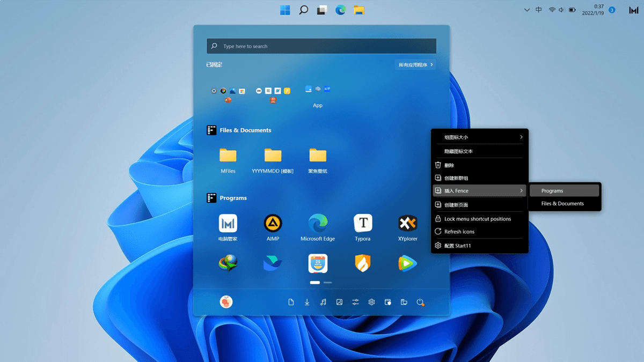Image resolution: width=644 pixels, height=362 pixels.
Task: Open the File Explorer icon in bottom bar
Action: [404, 302]
